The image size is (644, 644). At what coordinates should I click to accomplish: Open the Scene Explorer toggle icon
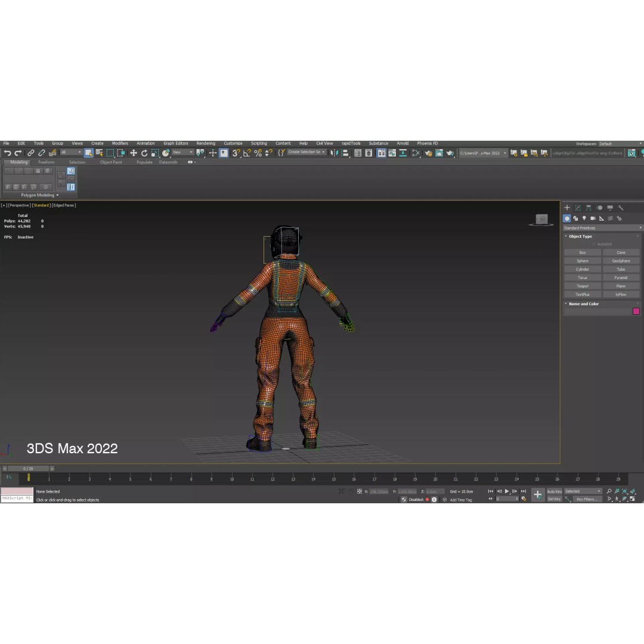pyautogui.click(x=358, y=153)
